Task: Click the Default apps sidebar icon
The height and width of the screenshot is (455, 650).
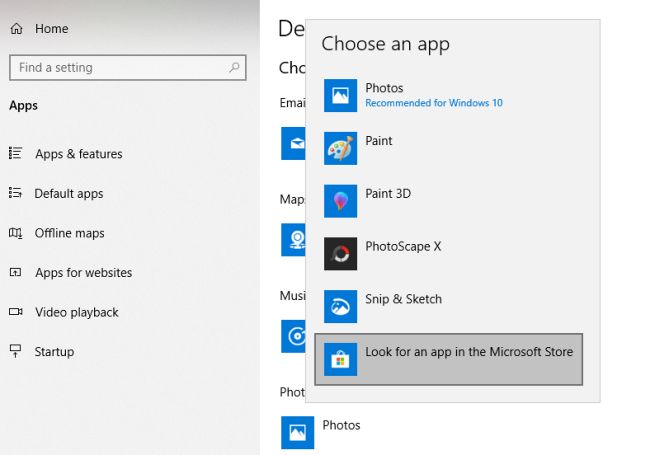Action: 15,193
